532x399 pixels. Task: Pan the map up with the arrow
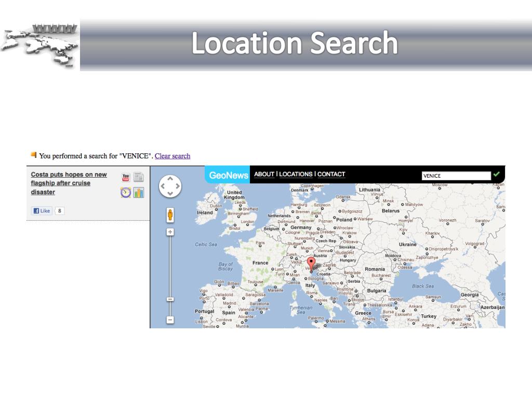[x=170, y=179]
